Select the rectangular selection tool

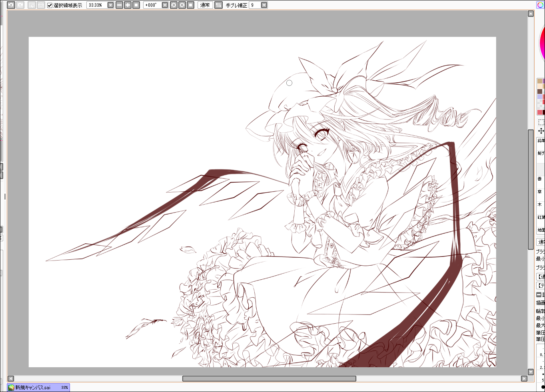point(541,122)
